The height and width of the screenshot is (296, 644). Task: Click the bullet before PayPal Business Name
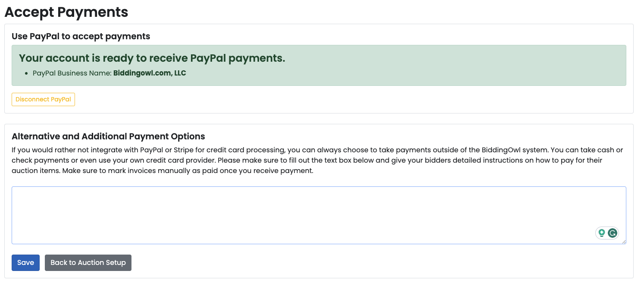(27, 73)
